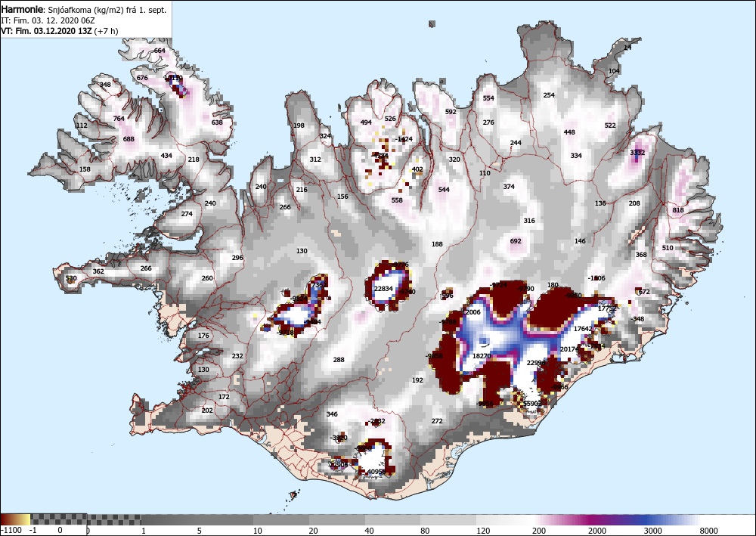
Task: Click the map value 818
Action: 678,210
